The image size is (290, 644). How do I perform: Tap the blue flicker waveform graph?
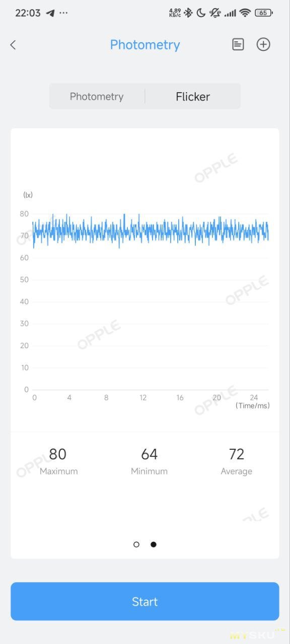tap(151, 231)
